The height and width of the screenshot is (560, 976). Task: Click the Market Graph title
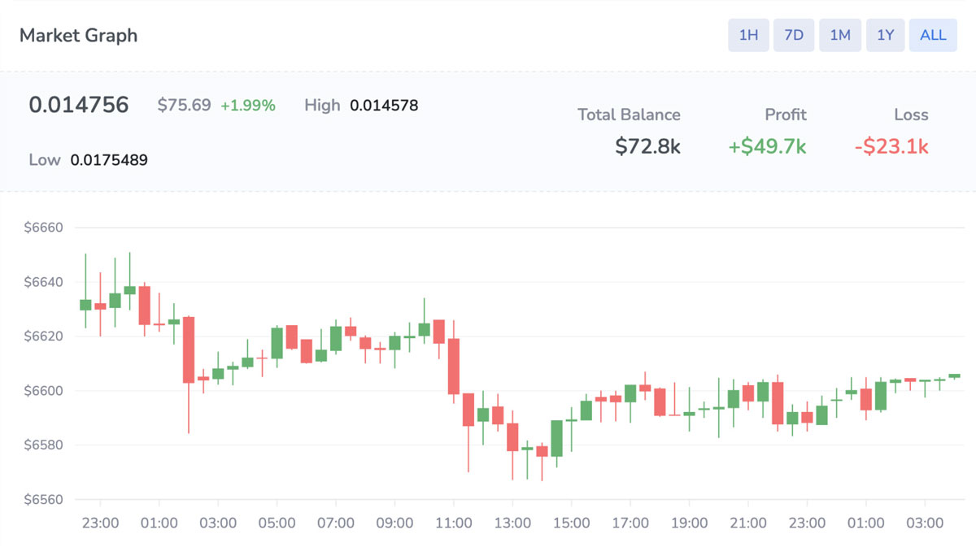78,35
